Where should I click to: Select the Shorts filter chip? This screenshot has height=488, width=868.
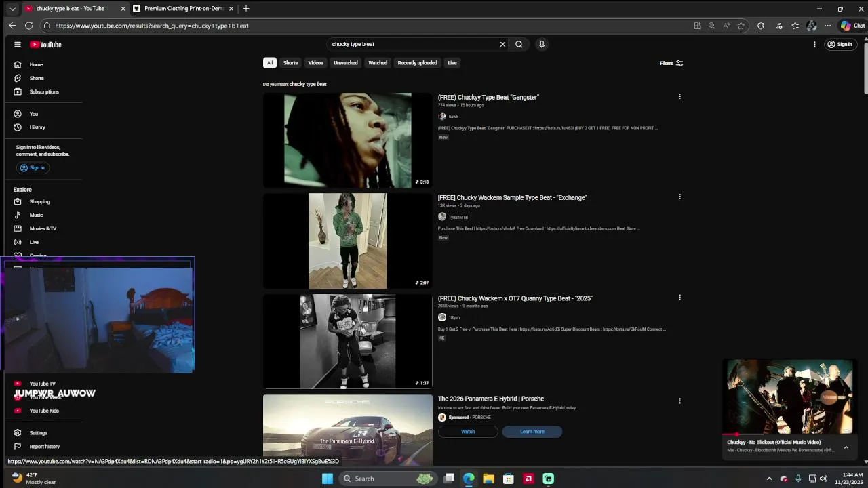click(x=291, y=63)
